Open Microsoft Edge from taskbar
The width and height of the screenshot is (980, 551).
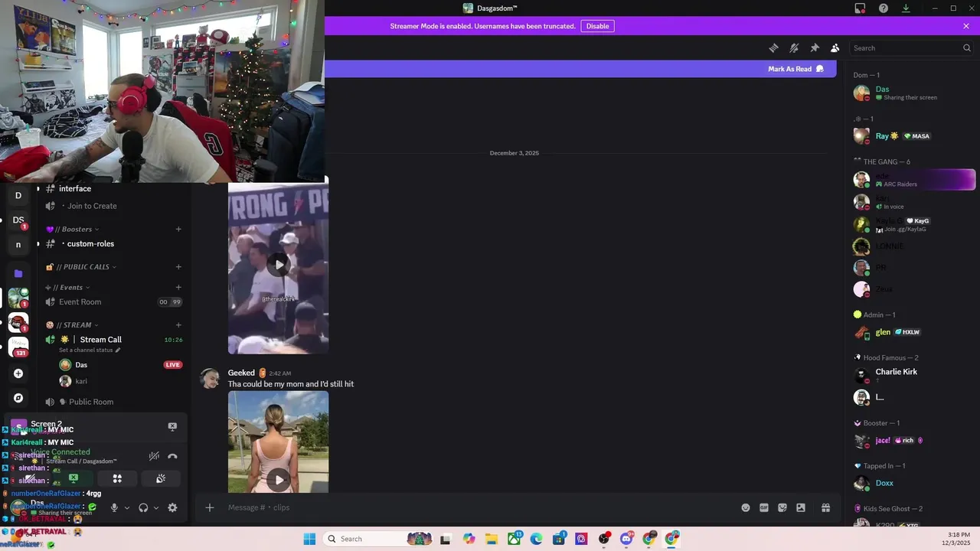click(x=536, y=539)
